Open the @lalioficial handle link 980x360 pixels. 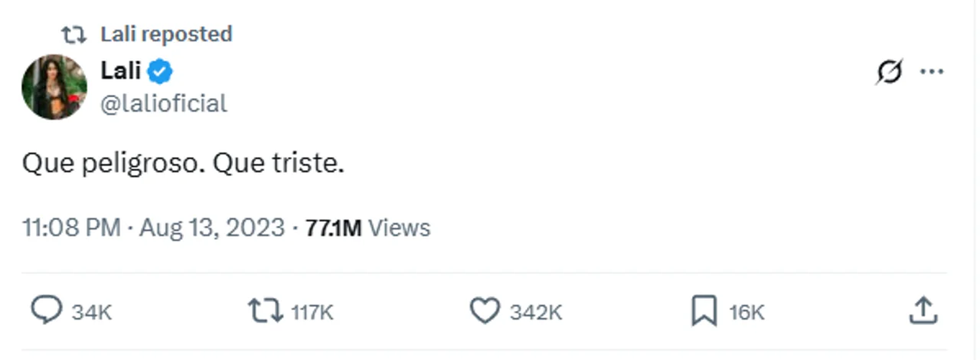pyautogui.click(x=163, y=103)
